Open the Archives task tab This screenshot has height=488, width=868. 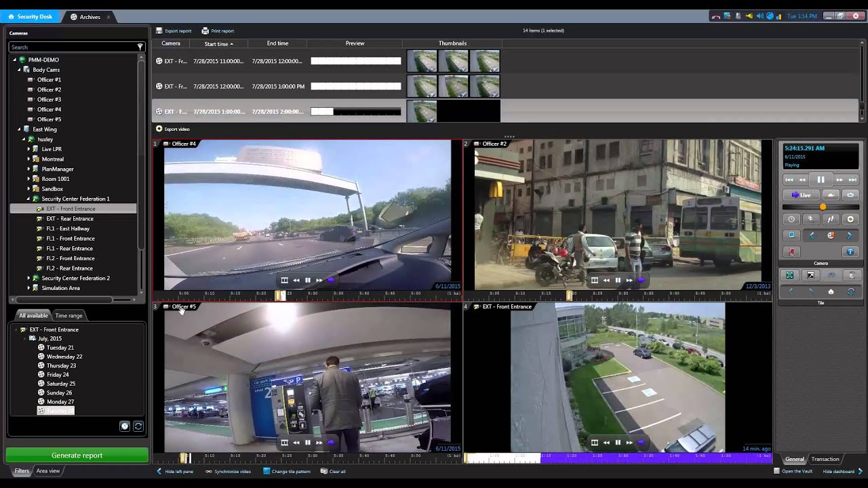point(90,17)
